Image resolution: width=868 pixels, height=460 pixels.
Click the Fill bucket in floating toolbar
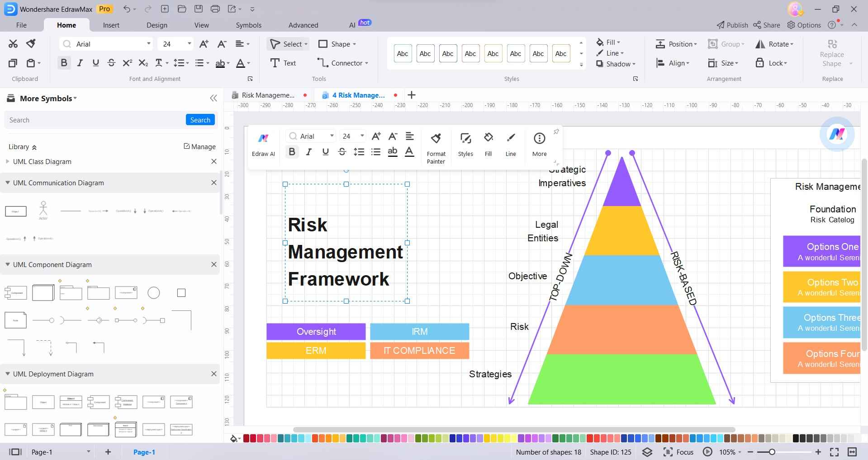[x=488, y=145]
